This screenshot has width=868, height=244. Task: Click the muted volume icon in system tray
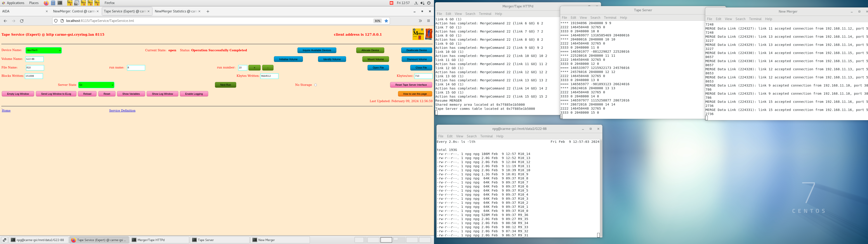422,3
